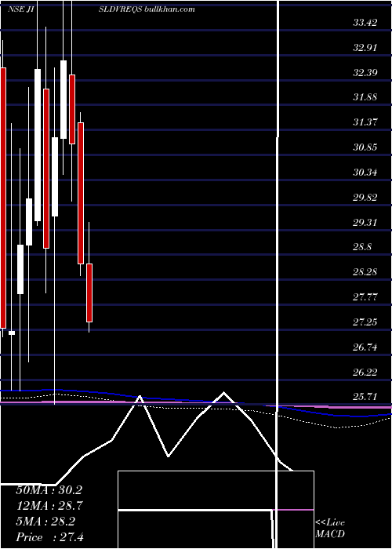392x549 pixels.
Task: Click the 27.25 price axis label
Action: pyautogui.click(x=365, y=322)
